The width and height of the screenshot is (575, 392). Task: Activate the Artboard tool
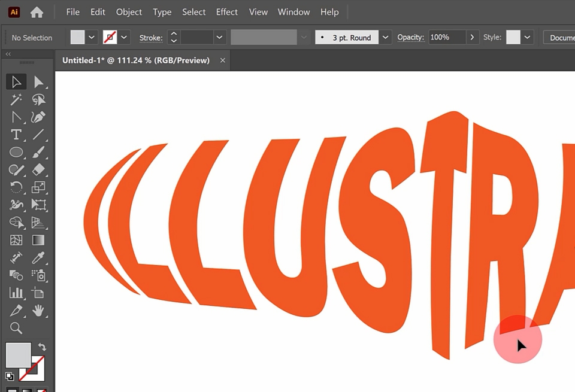[38, 293]
